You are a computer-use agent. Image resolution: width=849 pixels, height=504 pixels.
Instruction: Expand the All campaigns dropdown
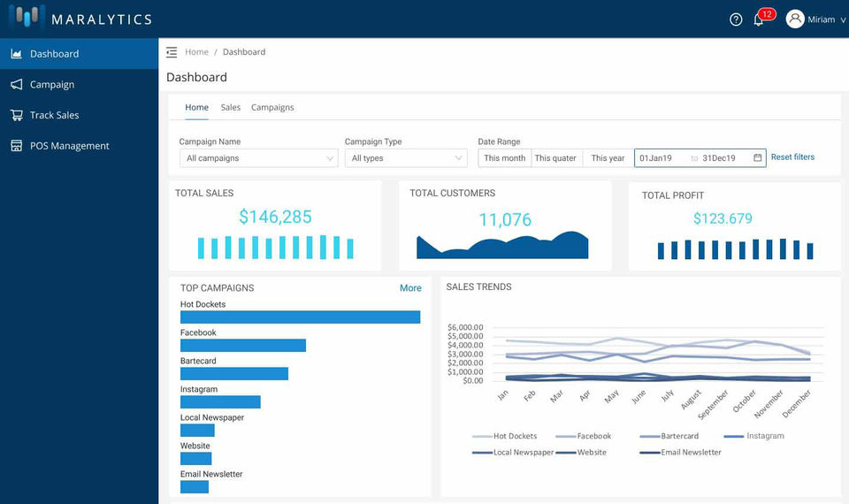[x=258, y=158]
